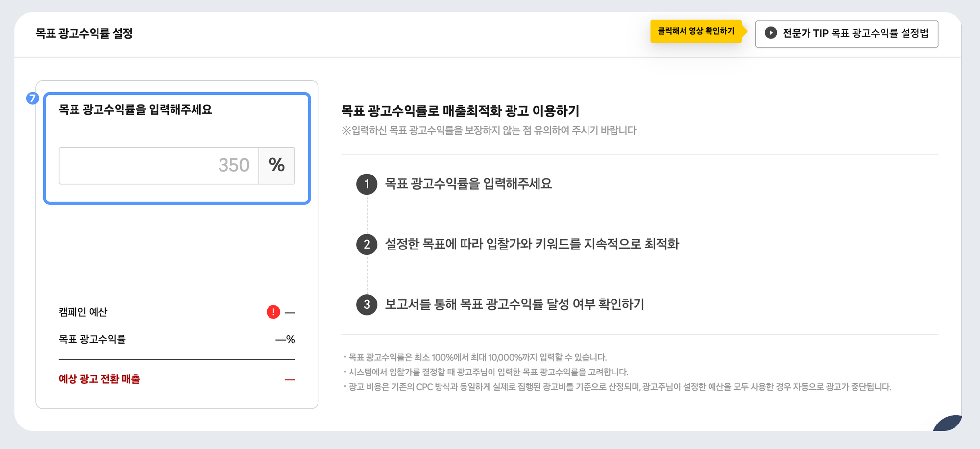Click the target ROAS input showing 350 placeholder
The height and width of the screenshot is (449, 980).
159,166
